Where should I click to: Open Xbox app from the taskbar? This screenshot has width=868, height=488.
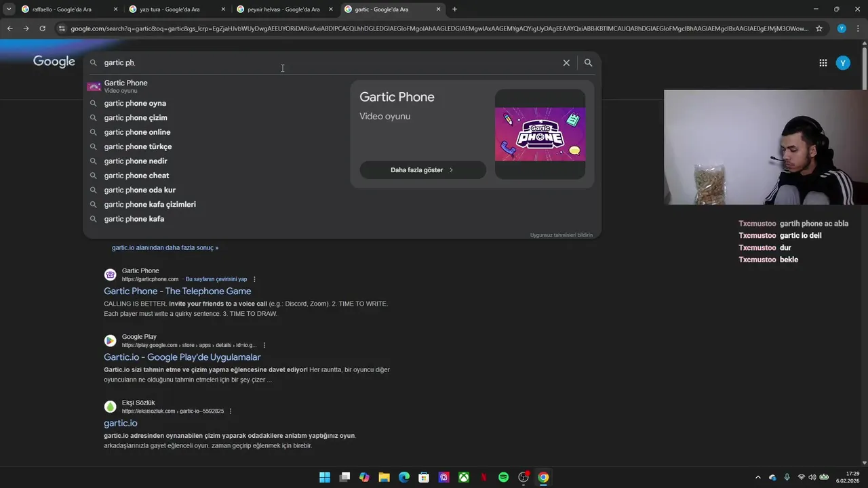[x=464, y=477]
